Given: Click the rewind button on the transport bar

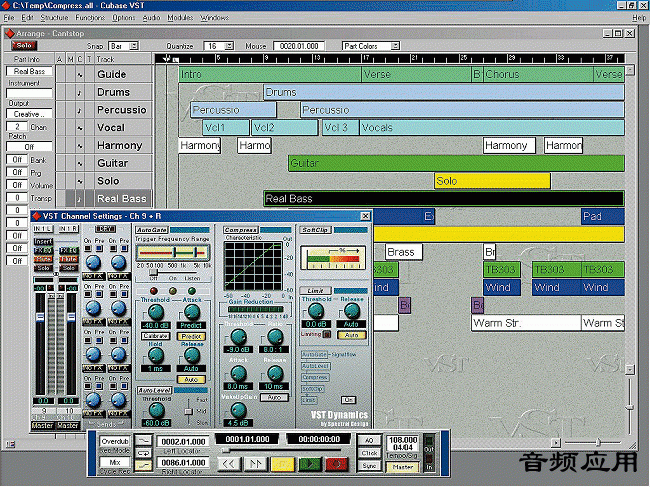Looking at the screenshot, I should (x=228, y=464).
